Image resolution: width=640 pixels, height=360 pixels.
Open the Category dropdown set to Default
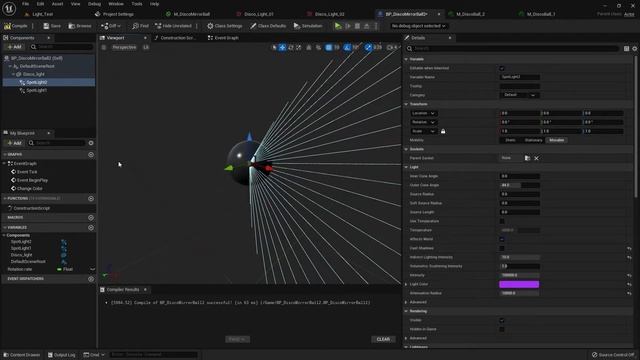520,95
